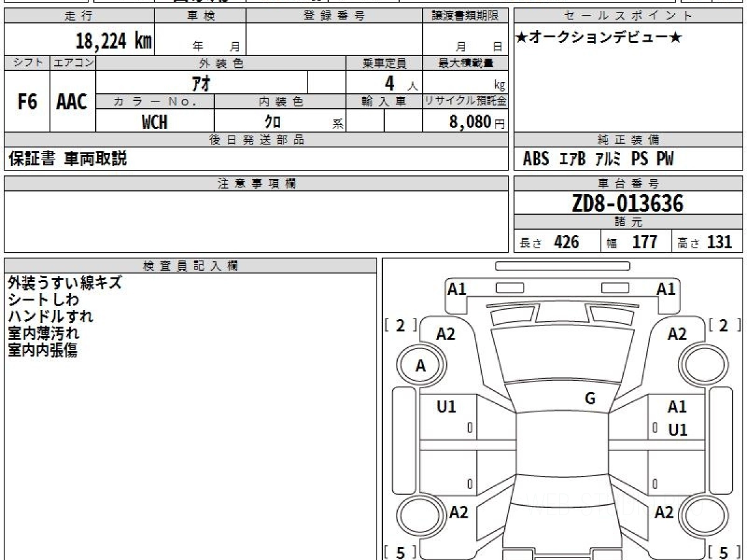Click the 幅 177 dimension cell
Image resolution: width=747 pixels, height=560 pixels.
pos(636,242)
